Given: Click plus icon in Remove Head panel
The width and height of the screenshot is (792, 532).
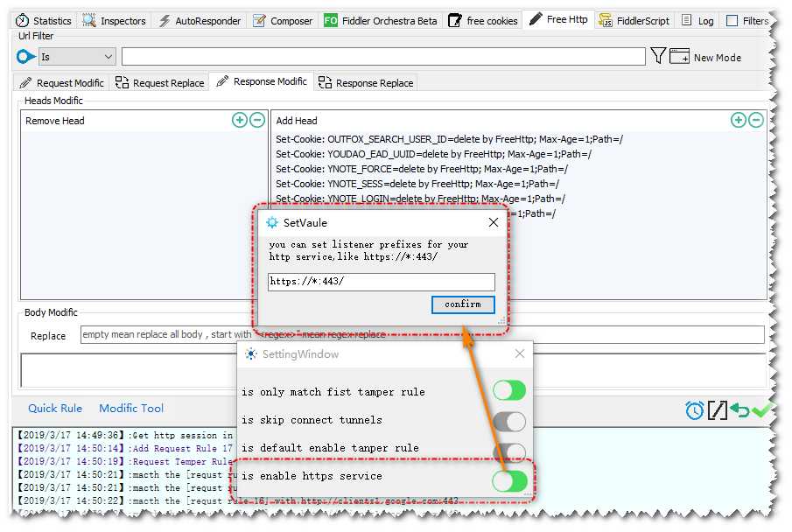Looking at the screenshot, I should coord(240,120).
